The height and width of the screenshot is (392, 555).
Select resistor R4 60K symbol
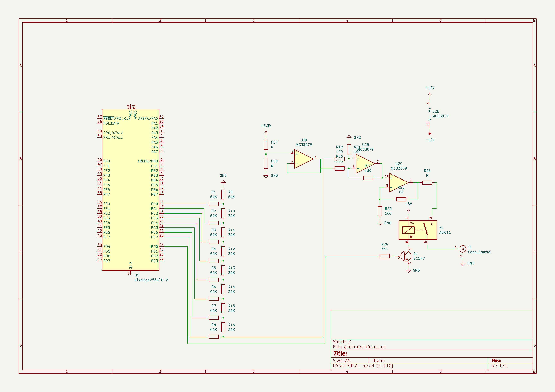click(x=214, y=261)
